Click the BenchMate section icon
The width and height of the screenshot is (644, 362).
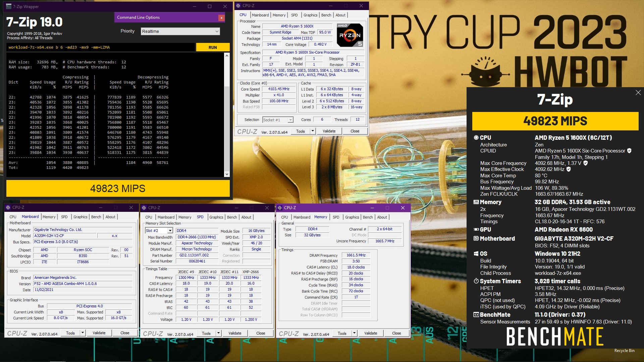[x=476, y=315]
